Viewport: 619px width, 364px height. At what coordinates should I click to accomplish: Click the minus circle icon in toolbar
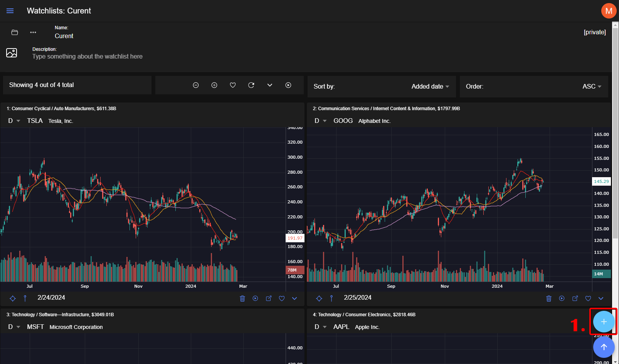coord(196,85)
